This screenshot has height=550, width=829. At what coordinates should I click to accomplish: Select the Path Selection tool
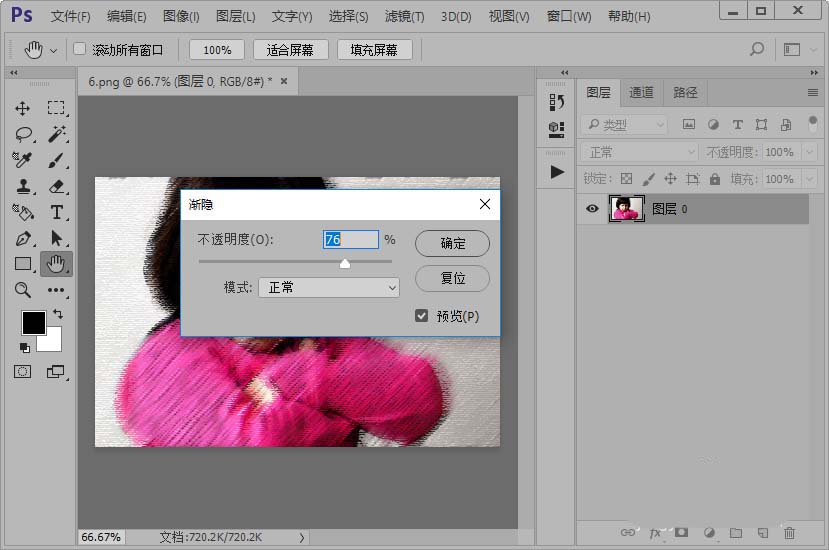(57, 239)
